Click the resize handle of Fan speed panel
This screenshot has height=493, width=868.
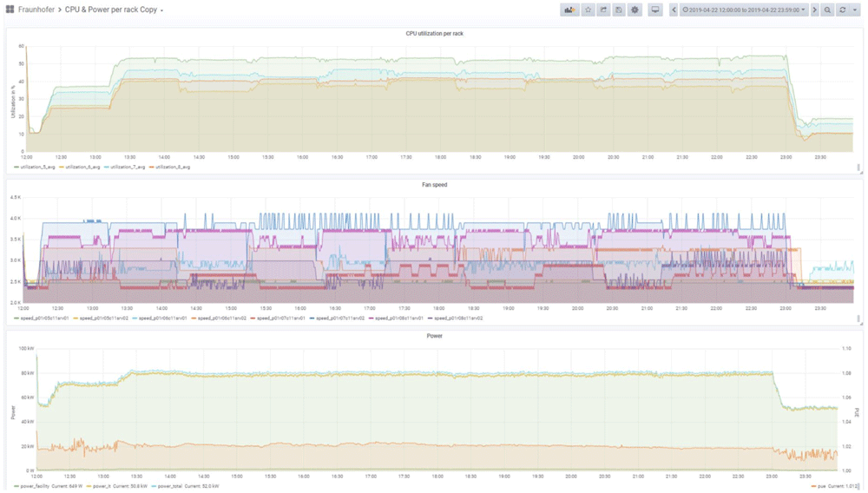tap(861, 324)
